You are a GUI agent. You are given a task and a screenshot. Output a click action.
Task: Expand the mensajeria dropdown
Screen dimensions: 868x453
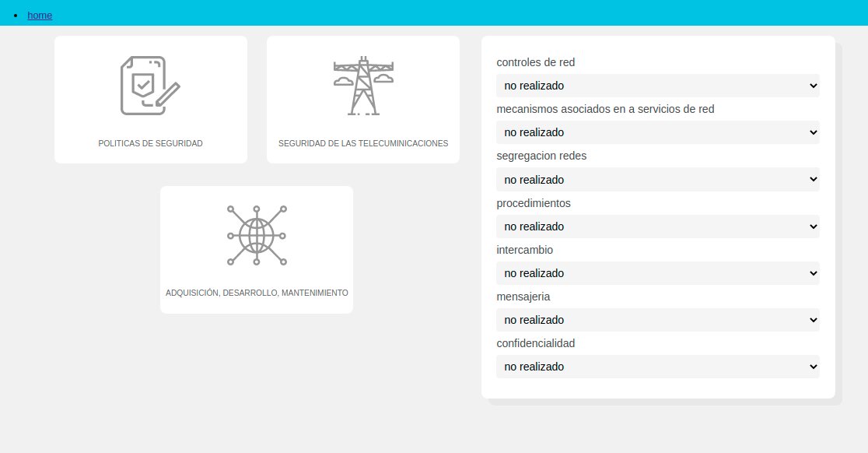tap(657, 320)
